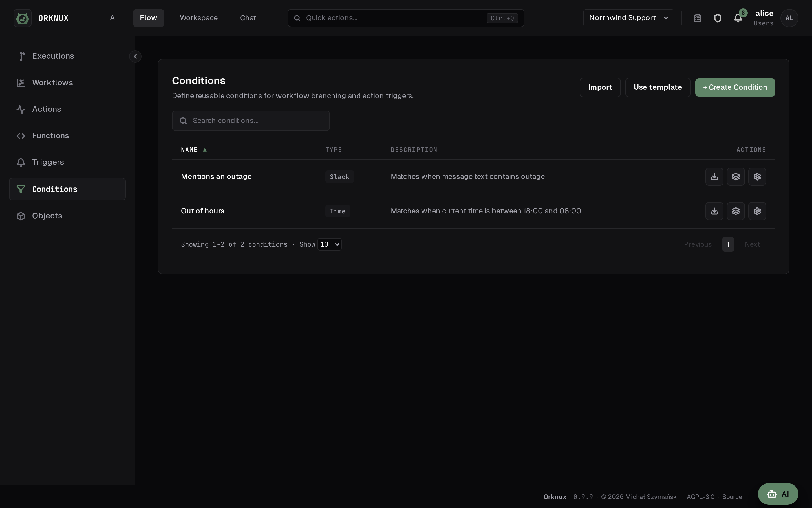Open the Mentions an outage condition
The width and height of the screenshot is (812, 508).
[x=216, y=177]
